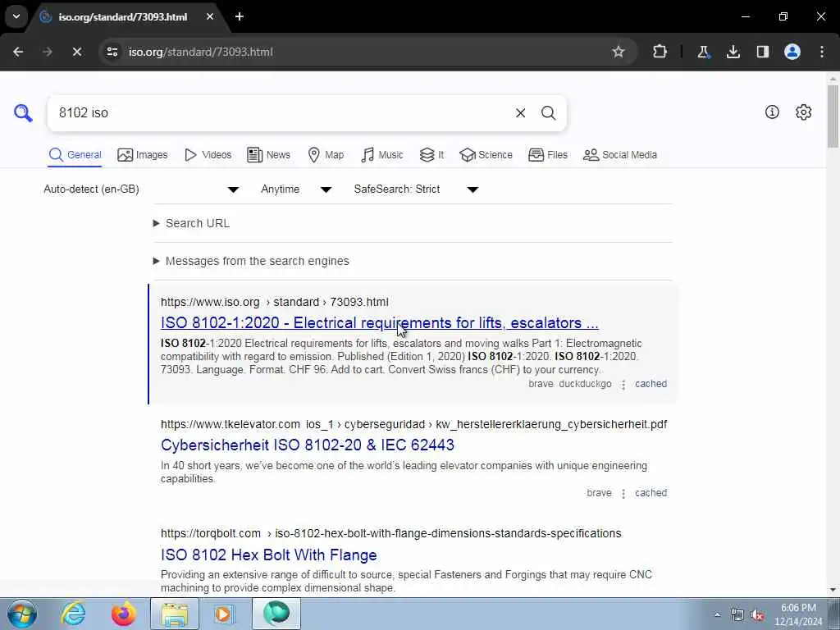Open the about info icon
The height and width of the screenshot is (630, 840).
pyautogui.click(x=772, y=112)
